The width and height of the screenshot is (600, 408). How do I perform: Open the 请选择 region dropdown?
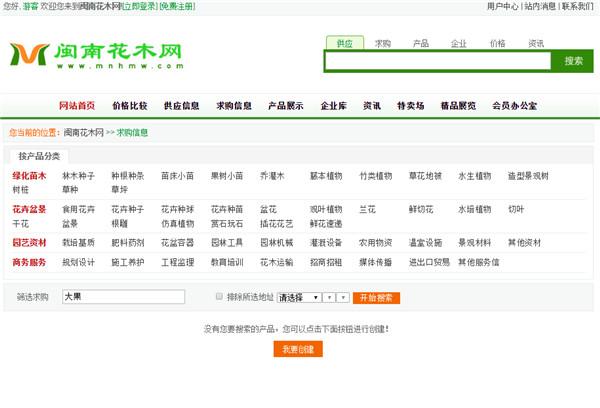299,297
